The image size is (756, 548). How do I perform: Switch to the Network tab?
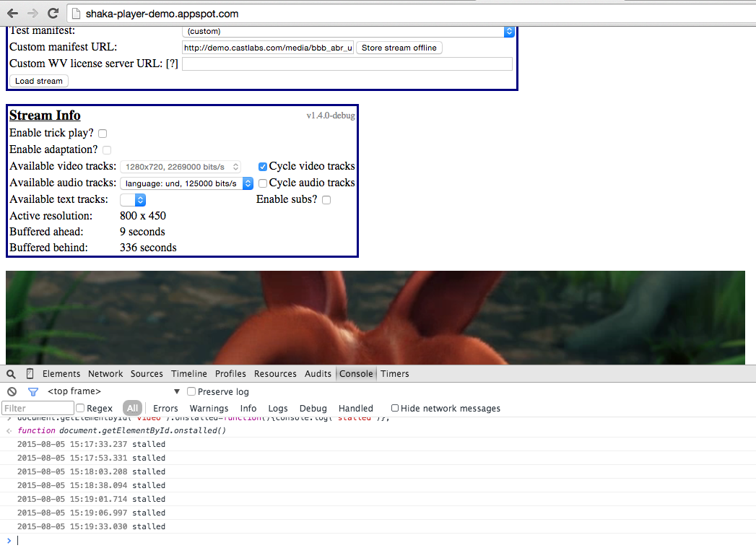(105, 373)
